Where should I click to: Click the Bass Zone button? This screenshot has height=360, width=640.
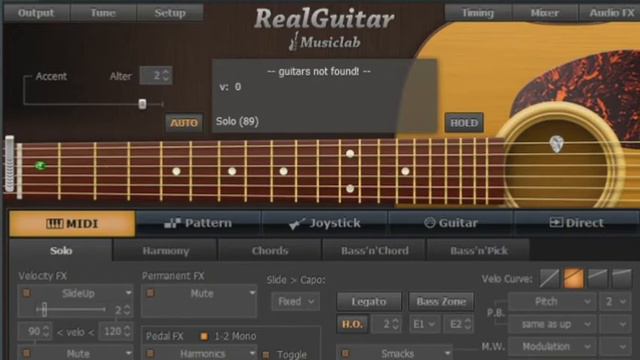click(441, 302)
